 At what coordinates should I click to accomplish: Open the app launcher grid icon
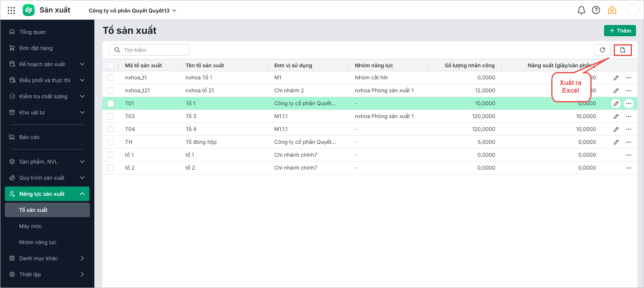point(11,10)
